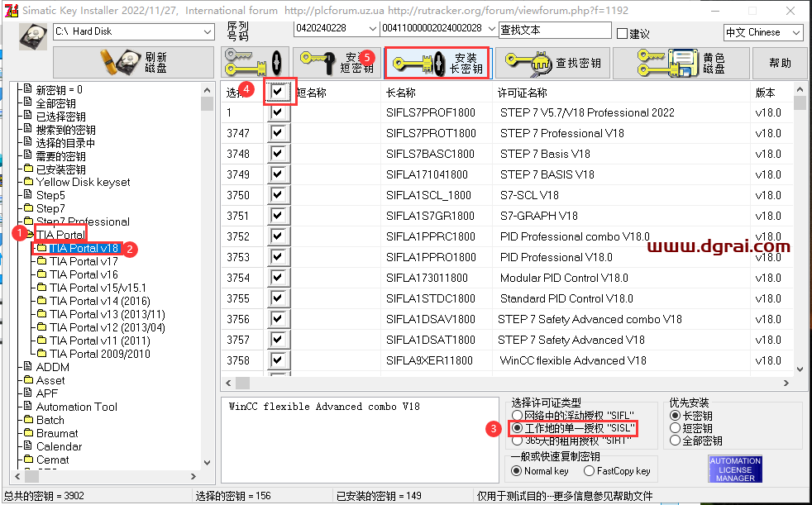Toggle the 建议 checkbox

(x=623, y=34)
